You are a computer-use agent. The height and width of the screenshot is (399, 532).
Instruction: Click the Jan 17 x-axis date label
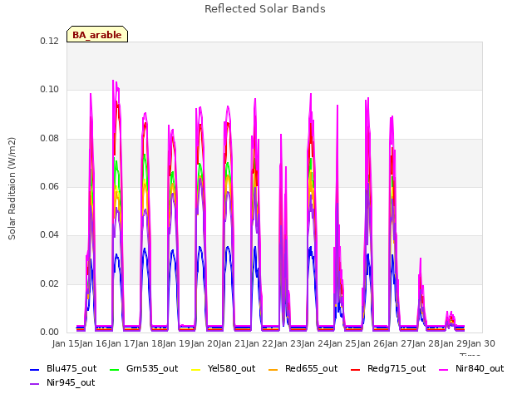pos(121,343)
